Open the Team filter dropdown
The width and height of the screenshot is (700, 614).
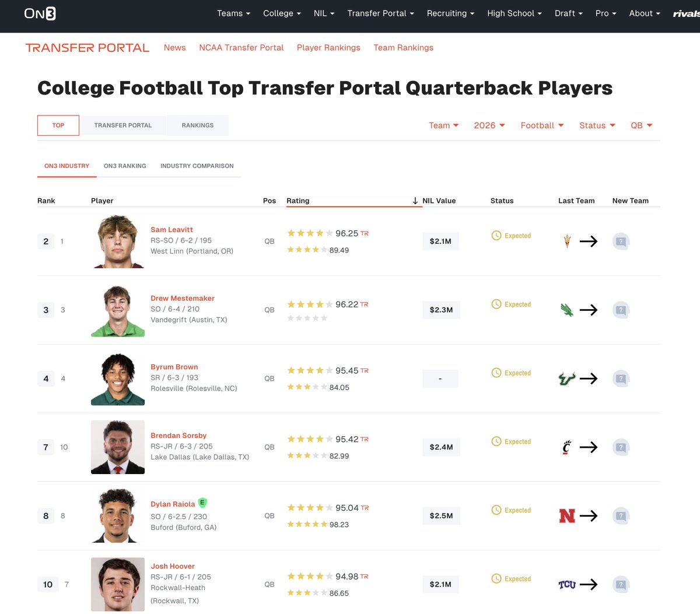coord(444,125)
